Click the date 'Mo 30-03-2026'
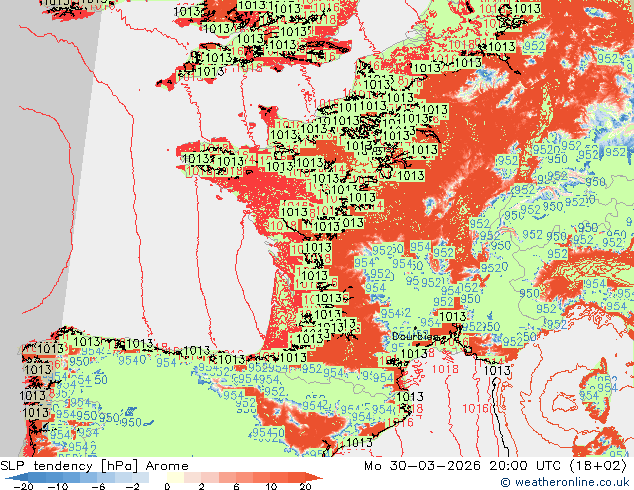This screenshot has height=490, width=634. coord(423,466)
